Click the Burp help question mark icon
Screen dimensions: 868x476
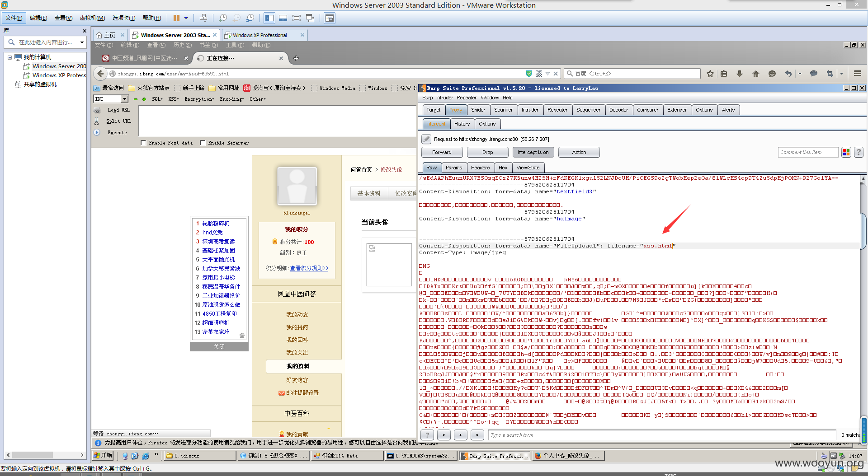tap(859, 153)
